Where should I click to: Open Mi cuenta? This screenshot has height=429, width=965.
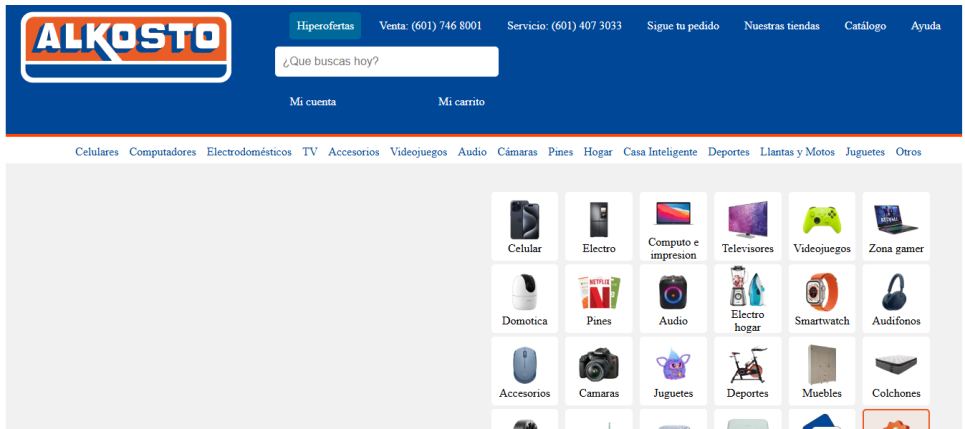(313, 102)
